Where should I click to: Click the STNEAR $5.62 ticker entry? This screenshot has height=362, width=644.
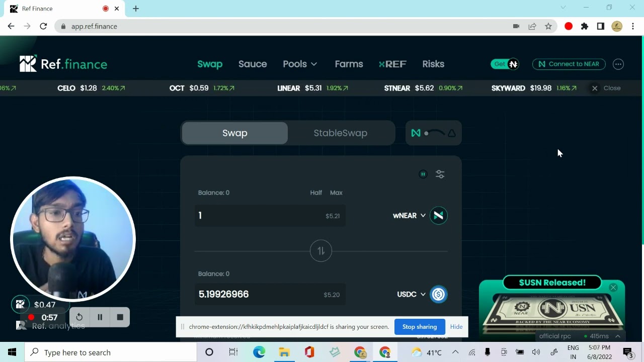tap(423, 88)
